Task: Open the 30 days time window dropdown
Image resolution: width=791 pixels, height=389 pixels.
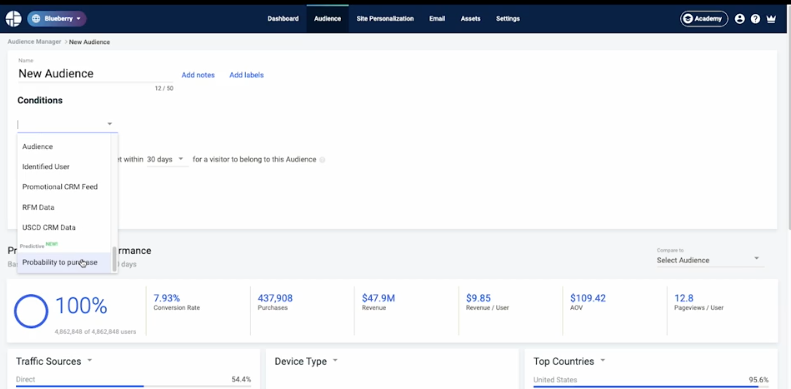Action: pos(167,159)
